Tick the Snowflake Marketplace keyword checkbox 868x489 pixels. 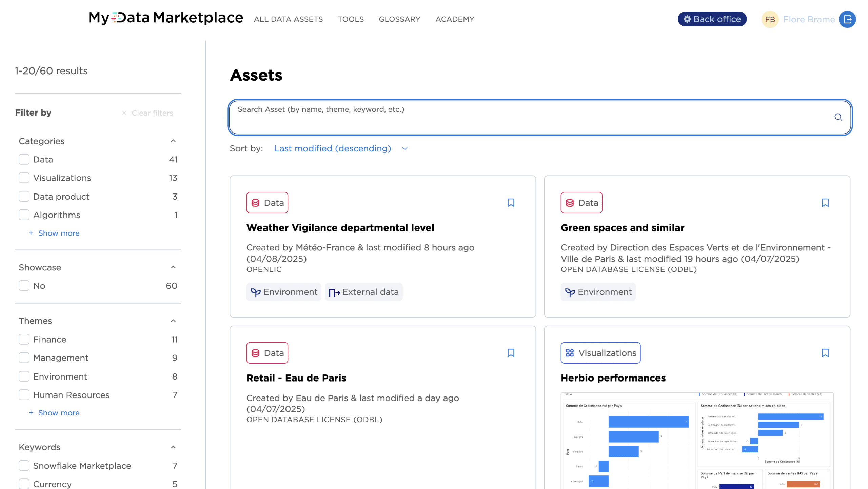pyautogui.click(x=24, y=466)
